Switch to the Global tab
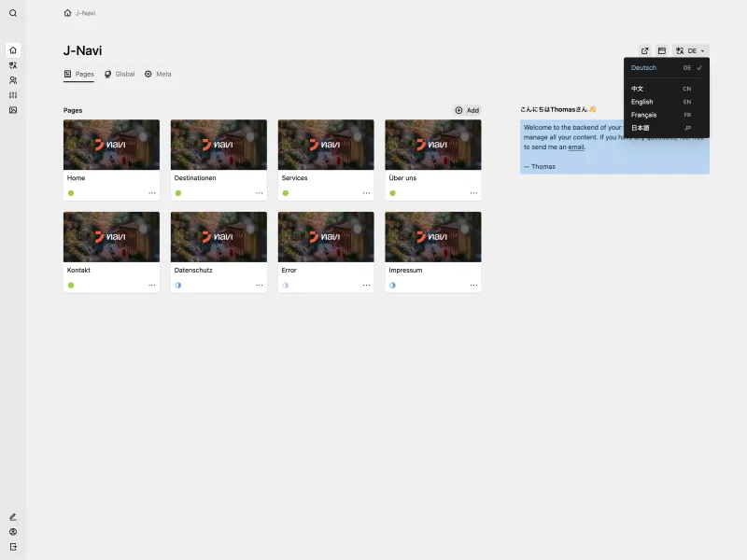The width and height of the screenshot is (747, 560). pos(120,74)
